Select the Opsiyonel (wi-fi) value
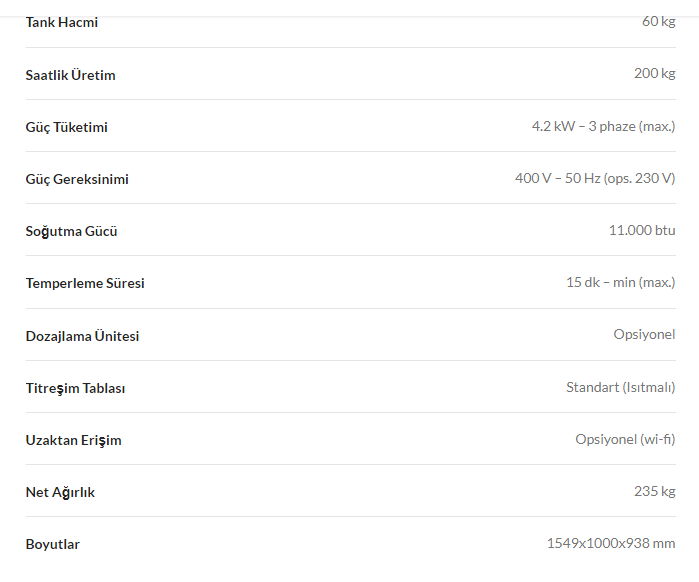Image resolution: width=699 pixels, height=582 pixels. tap(625, 439)
